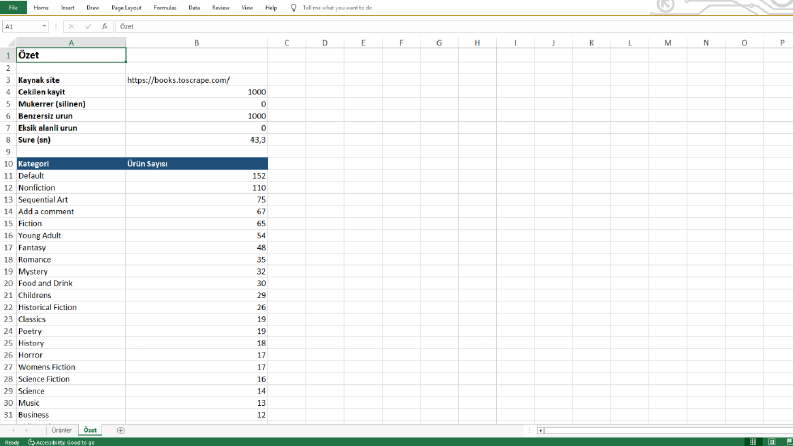Add a new sheet with plus icon

(120, 430)
